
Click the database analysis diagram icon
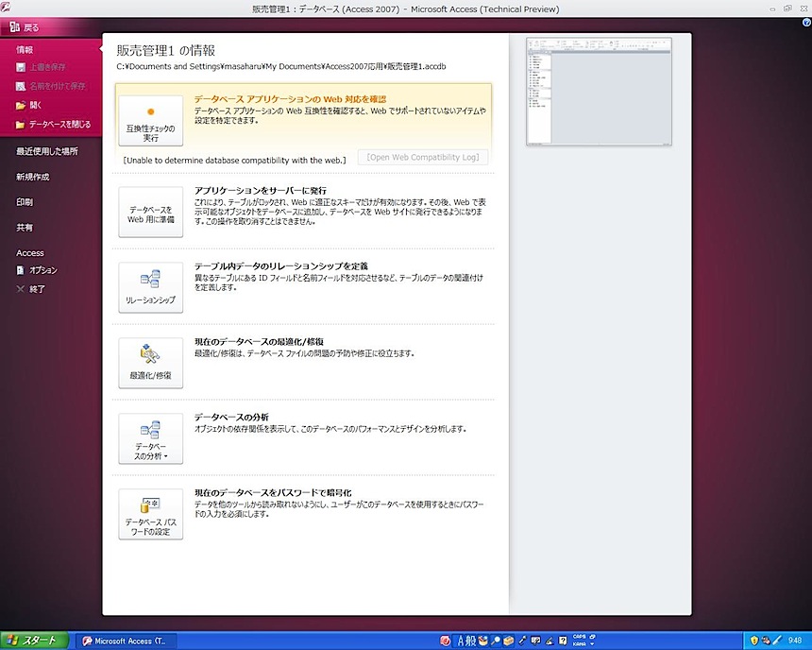coord(151,430)
